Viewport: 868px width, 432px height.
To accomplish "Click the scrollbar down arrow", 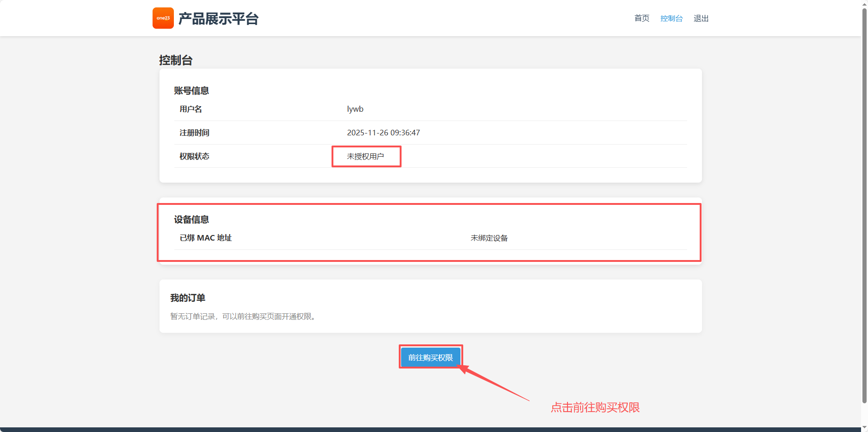I will tap(864, 427).
